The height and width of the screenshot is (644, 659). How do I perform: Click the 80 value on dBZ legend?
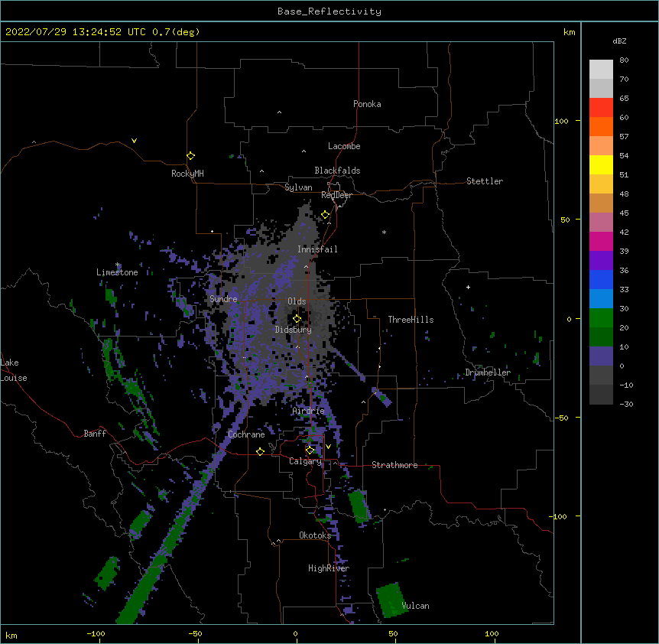(x=624, y=60)
